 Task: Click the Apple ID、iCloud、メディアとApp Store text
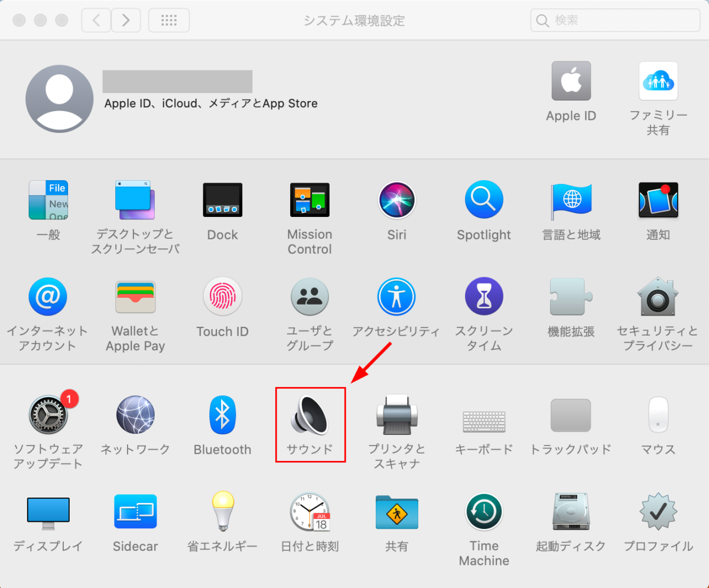point(211,103)
